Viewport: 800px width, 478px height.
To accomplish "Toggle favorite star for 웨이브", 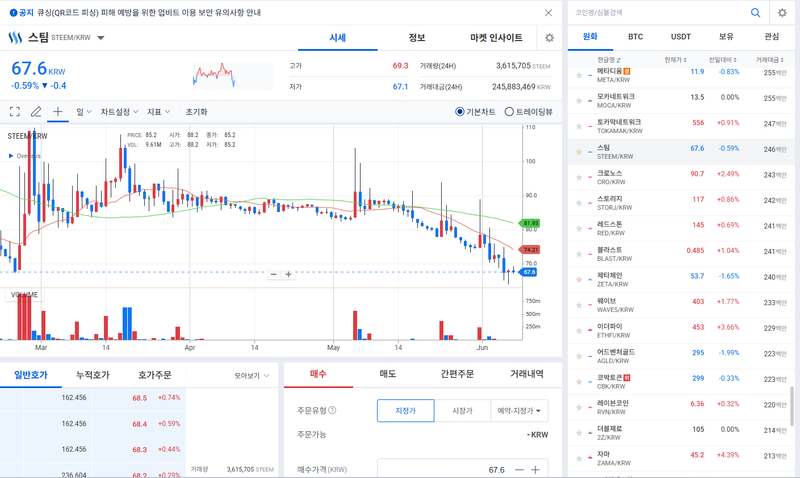I will [x=579, y=305].
